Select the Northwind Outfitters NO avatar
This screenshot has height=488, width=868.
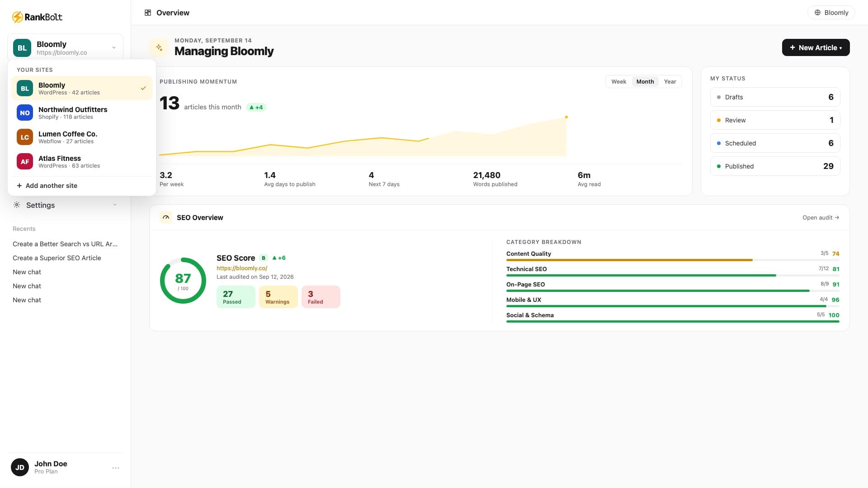tap(25, 113)
